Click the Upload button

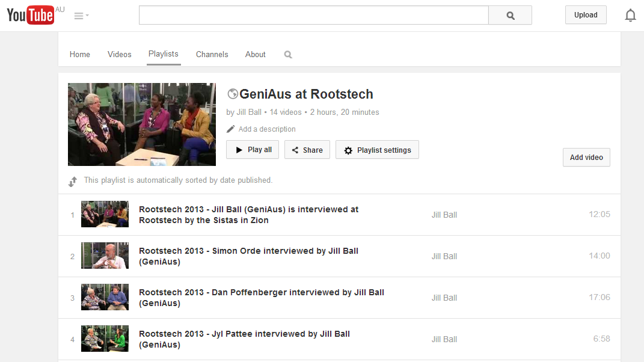point(586,15)
